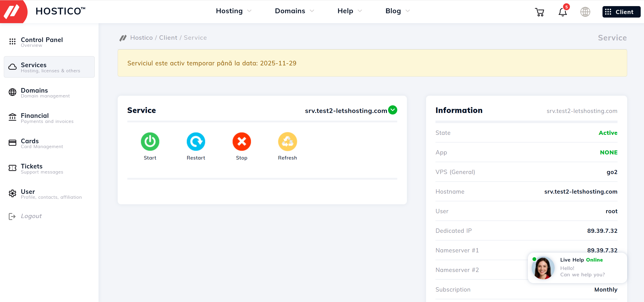This screenshot has height=302, width=644.
Task: Click the Restart label
Action: click(x=196, y=158)
